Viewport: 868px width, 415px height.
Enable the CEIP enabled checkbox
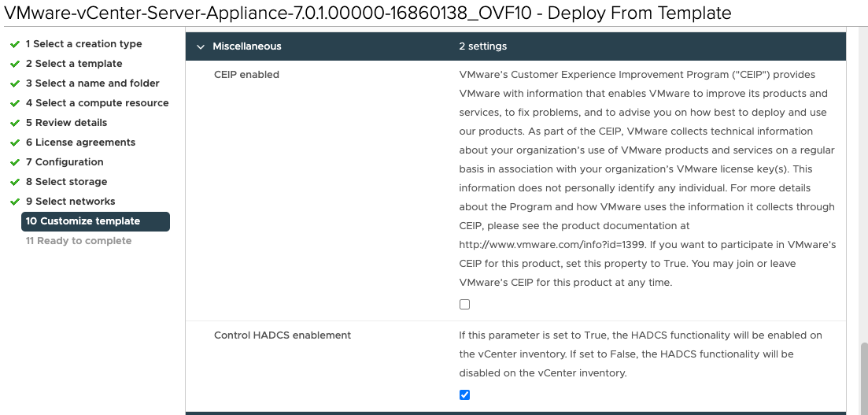464,305
